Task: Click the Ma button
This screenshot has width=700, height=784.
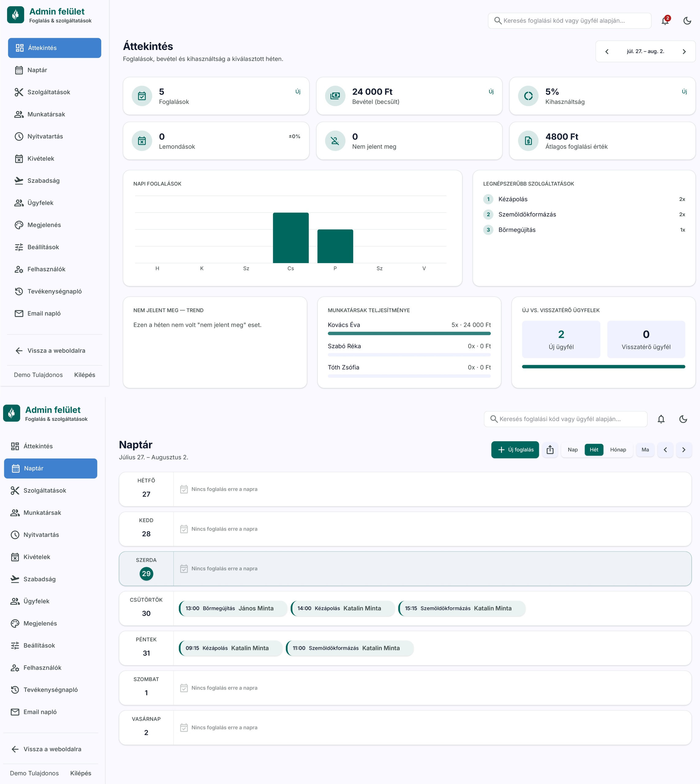Action: point(645,450)
